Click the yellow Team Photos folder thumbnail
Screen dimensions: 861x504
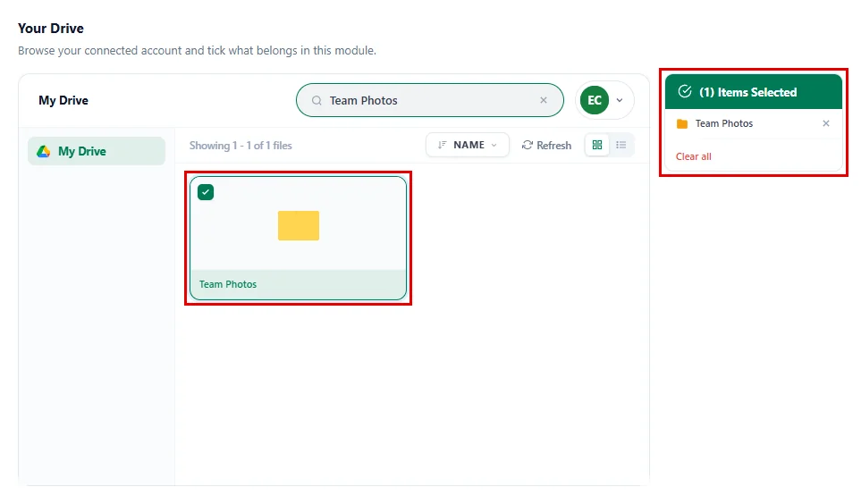(298, 226)
